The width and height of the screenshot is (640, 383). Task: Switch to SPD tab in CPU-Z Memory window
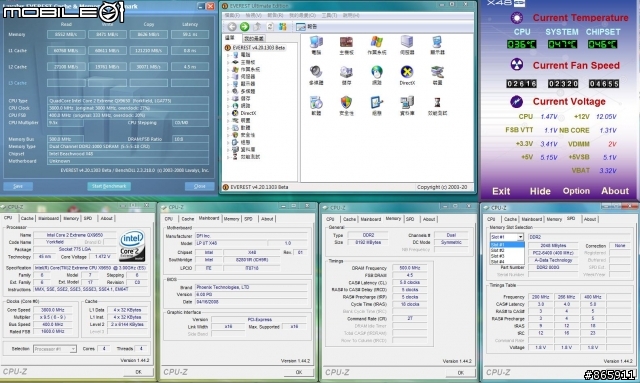tap(410, 219)
